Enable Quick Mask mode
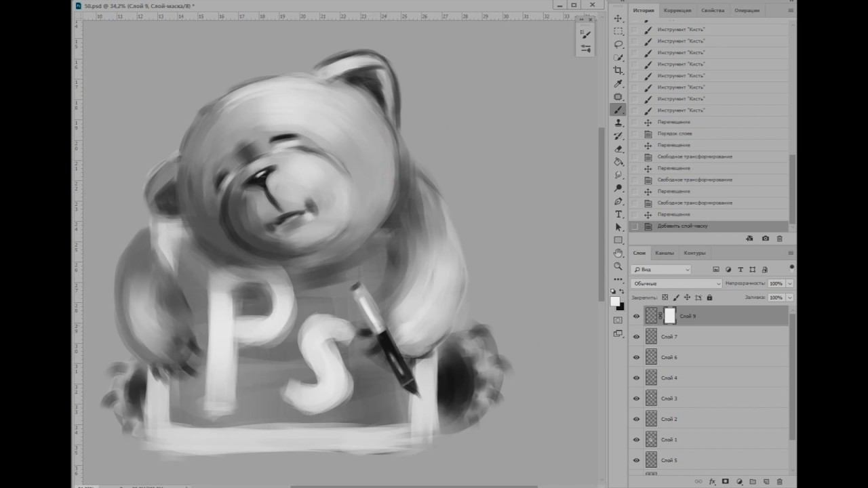The width and height of the screenshot is (868, 488). [x=618, y=320]
